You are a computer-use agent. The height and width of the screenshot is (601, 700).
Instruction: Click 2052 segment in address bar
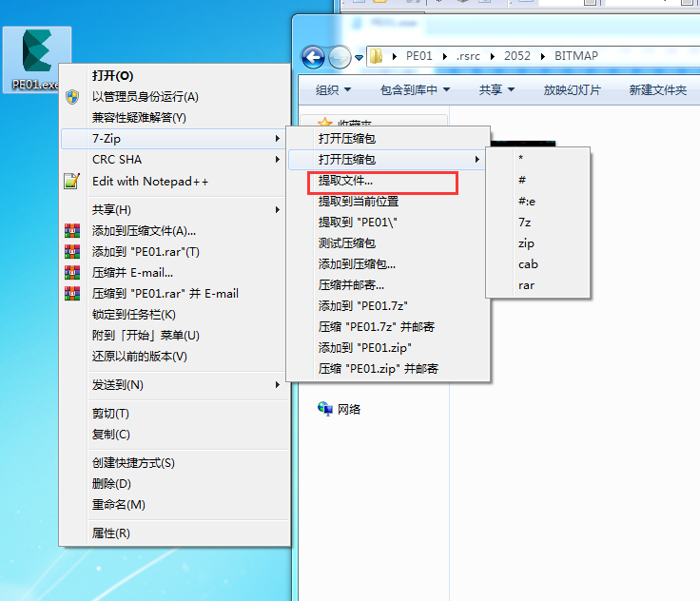[517, 56]
